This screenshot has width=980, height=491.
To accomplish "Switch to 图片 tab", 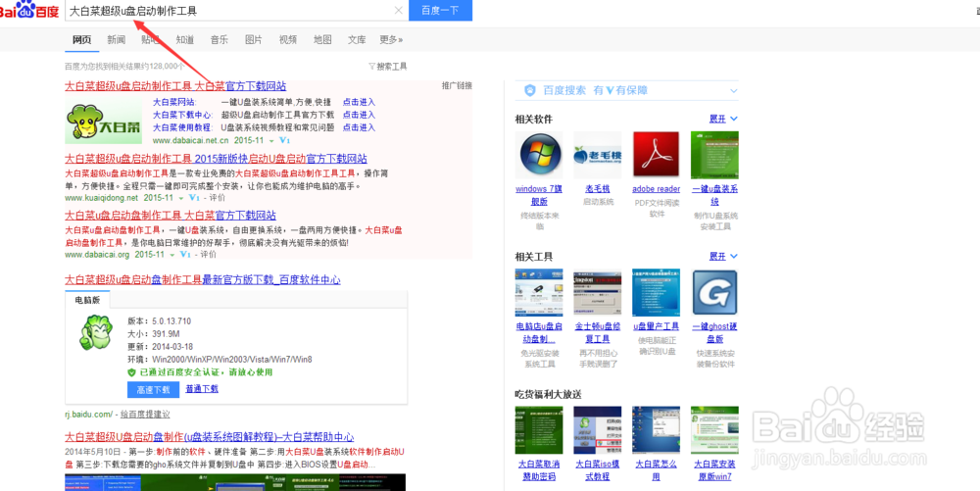I will (254, 39).
